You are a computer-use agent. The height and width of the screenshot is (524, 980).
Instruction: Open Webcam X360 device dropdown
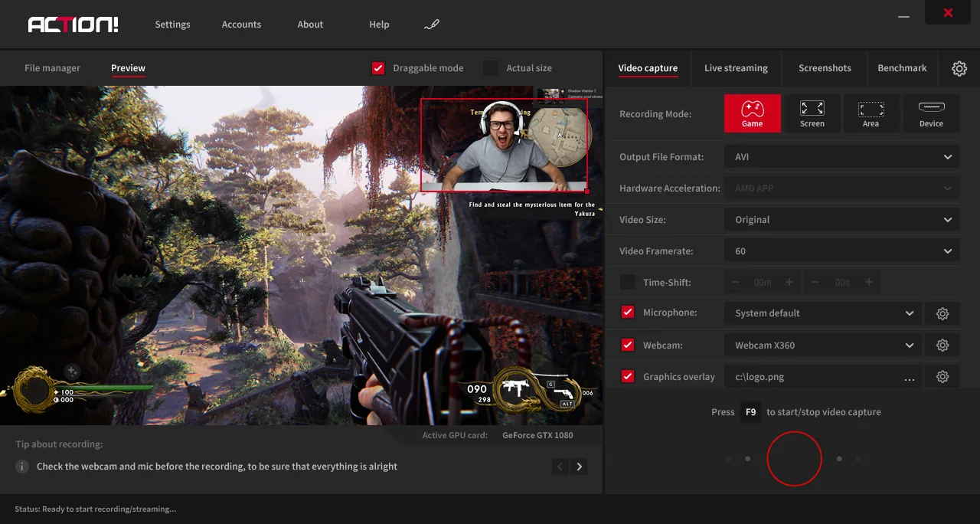pyautogui.click(x=823, y=346)
